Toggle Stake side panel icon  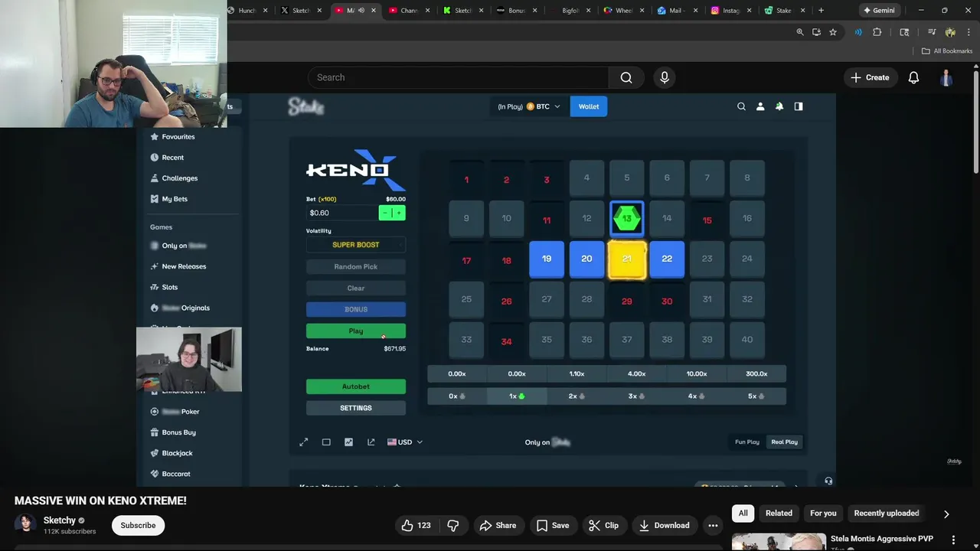[x=799, y=106]
